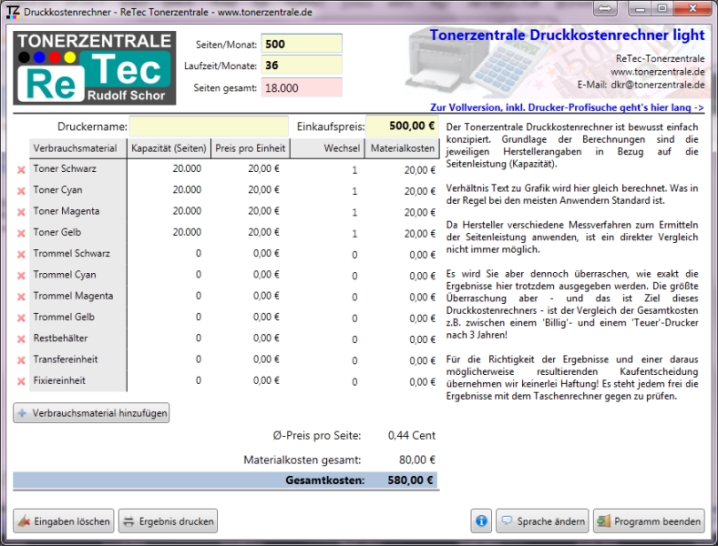
Task: Remove the Trommel Schwarz consumable row
Action: pyautogui.click(x=21, y=254)
